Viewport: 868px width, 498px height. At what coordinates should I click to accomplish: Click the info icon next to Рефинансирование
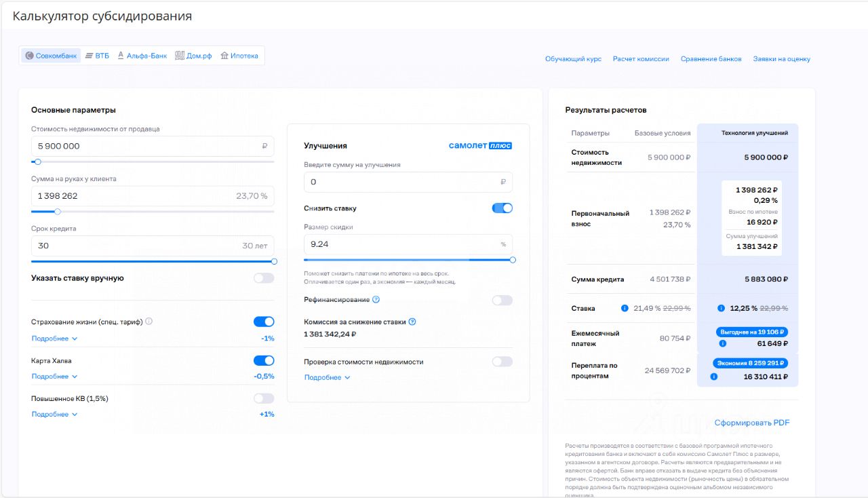click(376, 300)
